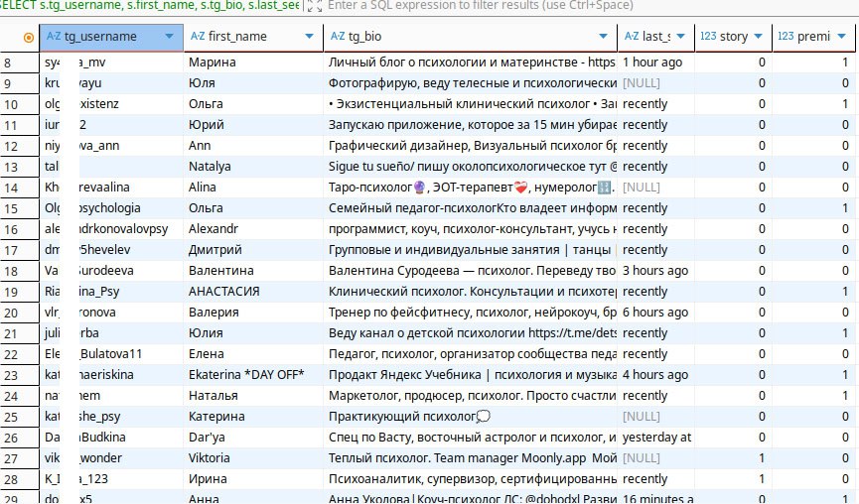Image resolution: width=859 pixels, height=504 pixels.
Task: Click the text type icon of tg_bio column
Action: point(338,37)
